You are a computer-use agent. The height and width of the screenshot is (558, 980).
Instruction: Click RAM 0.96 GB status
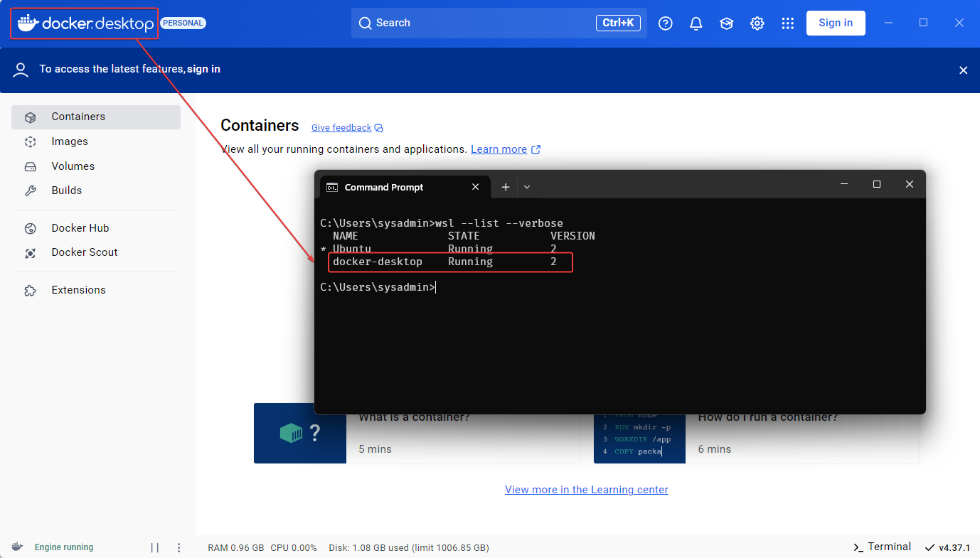[x=236, y=548]
